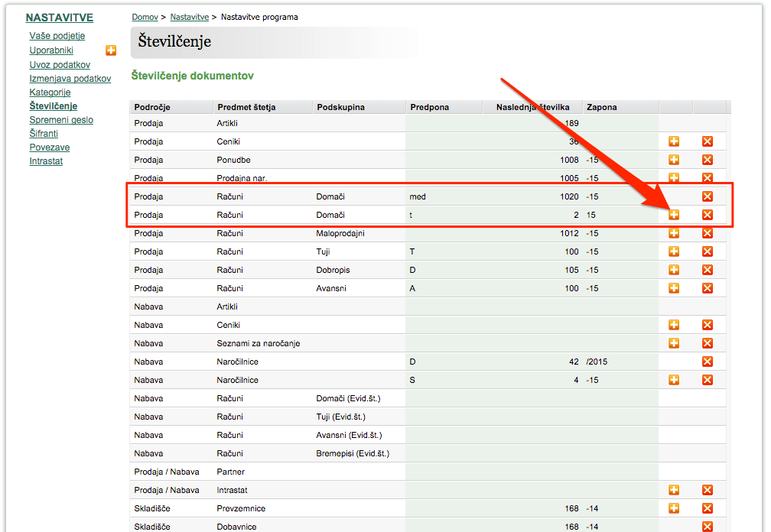This screenshot has height=532, width=771.
Task: Go to Domov via breadcrumb
Action: (145, 17)
